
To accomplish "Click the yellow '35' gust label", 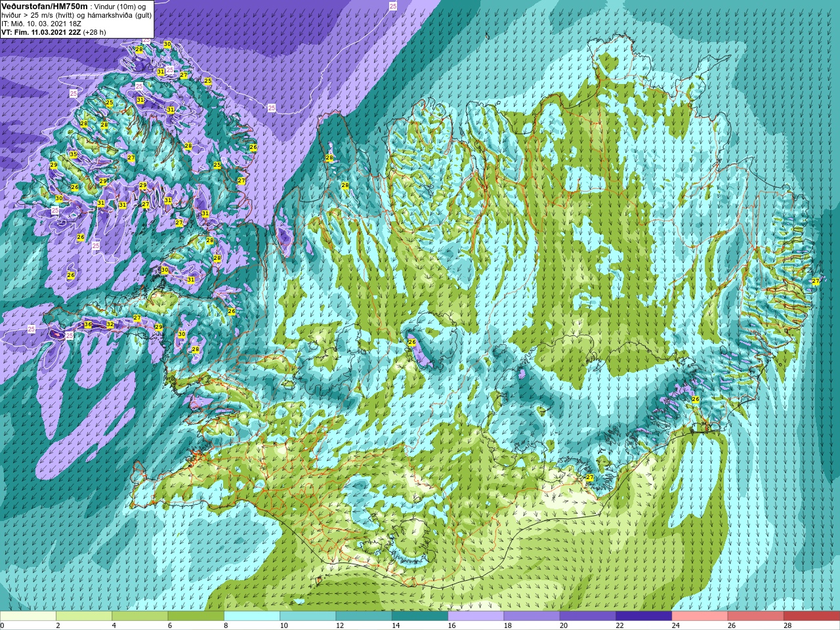I will click(73, 155).
